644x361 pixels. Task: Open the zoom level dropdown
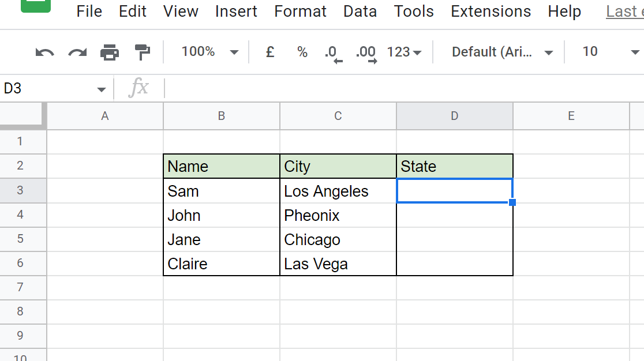pyautogui.click(x=209, y=51)
